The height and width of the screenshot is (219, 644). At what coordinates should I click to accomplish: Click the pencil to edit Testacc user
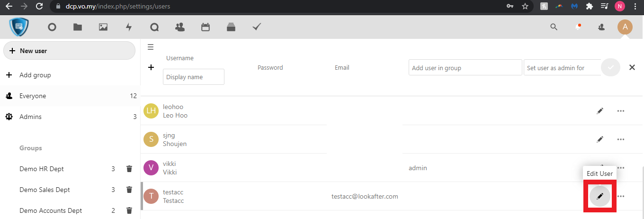click(599, 196)
